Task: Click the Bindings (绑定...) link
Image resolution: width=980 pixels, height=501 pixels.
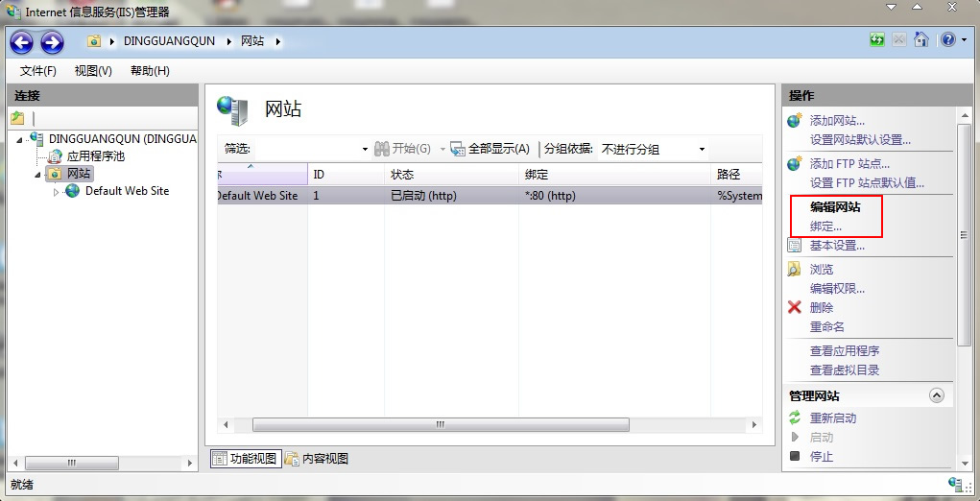Action: pyautogui.click(x=825, y=227)
